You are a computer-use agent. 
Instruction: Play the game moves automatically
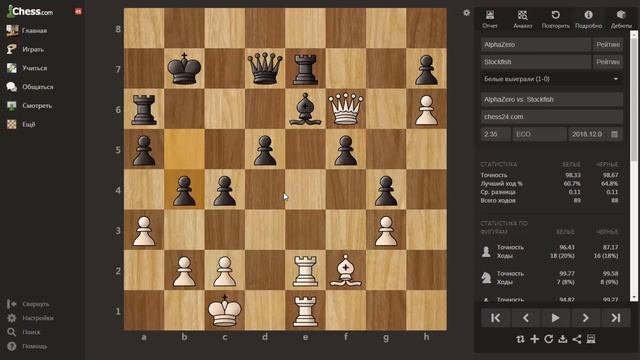(556, 318)
